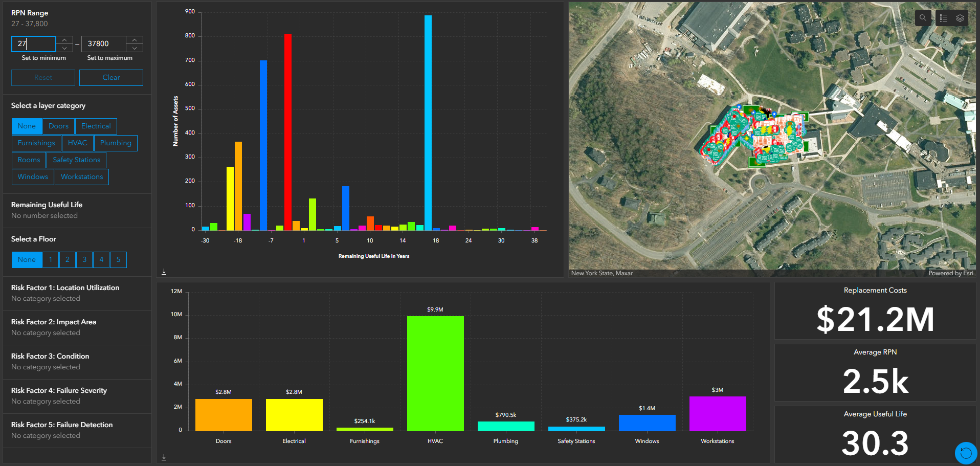Screen dimensions: 980x466
Task: Choose Floor 3 in Select a Floor
Action: tap(84, 259)
